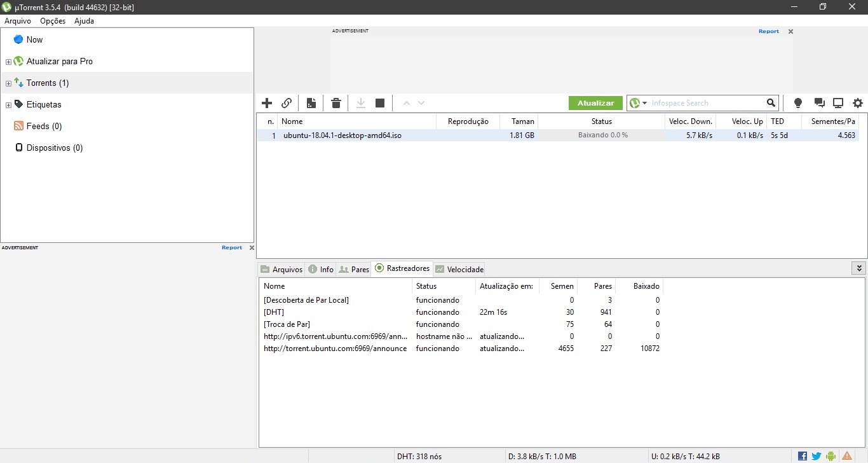Collapse the details pane with the double chevron

(x=858, y=268)
